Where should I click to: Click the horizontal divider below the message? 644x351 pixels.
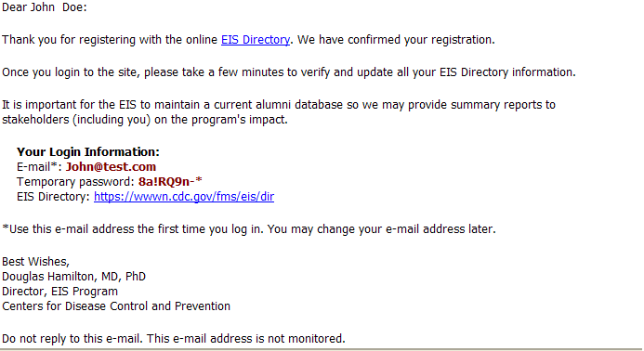coord(322,350)
